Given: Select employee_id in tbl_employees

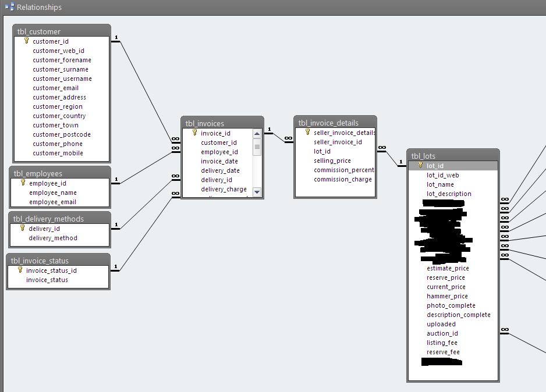Looking at the screenshot, I should [x=48, y=183].
